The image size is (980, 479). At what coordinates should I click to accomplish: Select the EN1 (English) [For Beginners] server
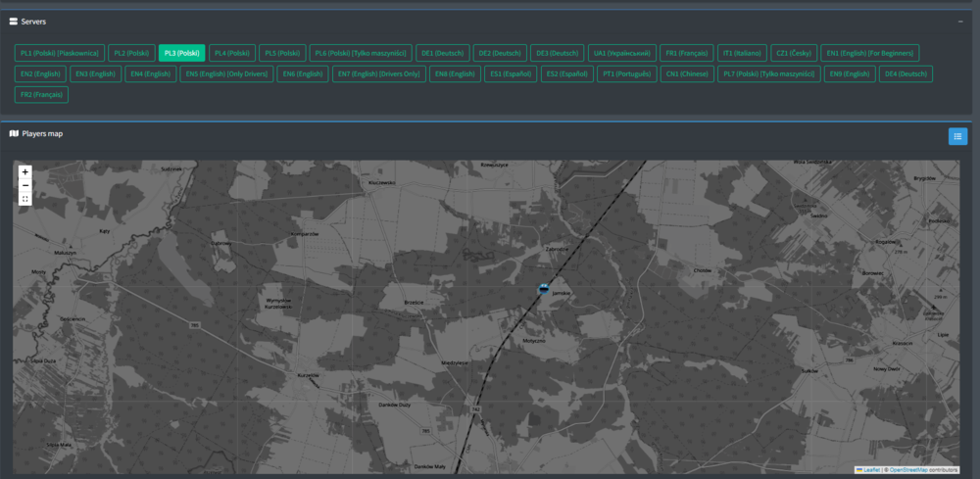869,53
